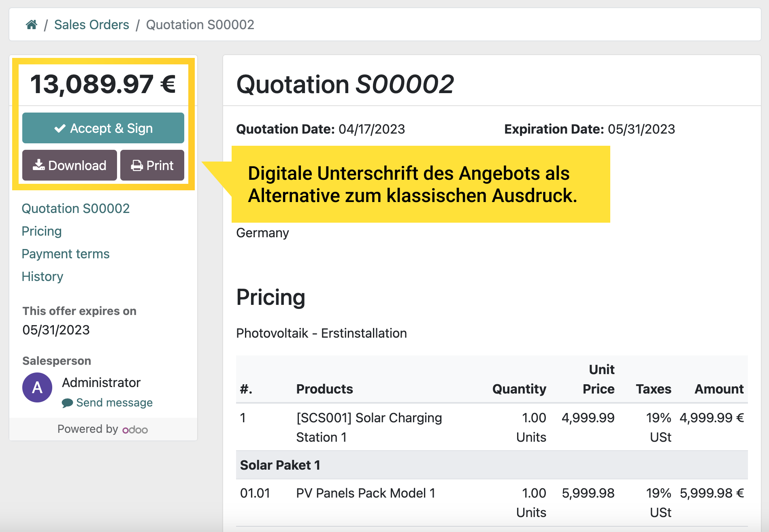Image resolution: width=769 pixels, height=532 pixels.
Task: Click the Solar Paket 1 section row
Action: 492,465
